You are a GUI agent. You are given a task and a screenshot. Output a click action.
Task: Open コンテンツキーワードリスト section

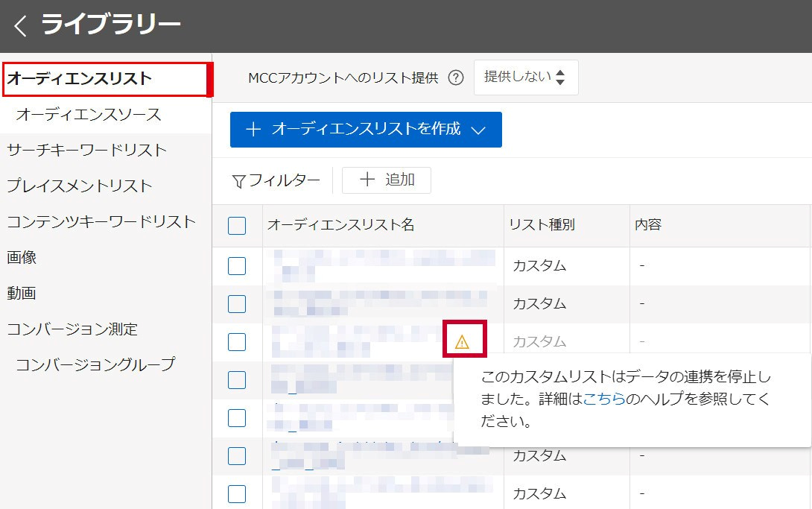(x=101, y=221)
